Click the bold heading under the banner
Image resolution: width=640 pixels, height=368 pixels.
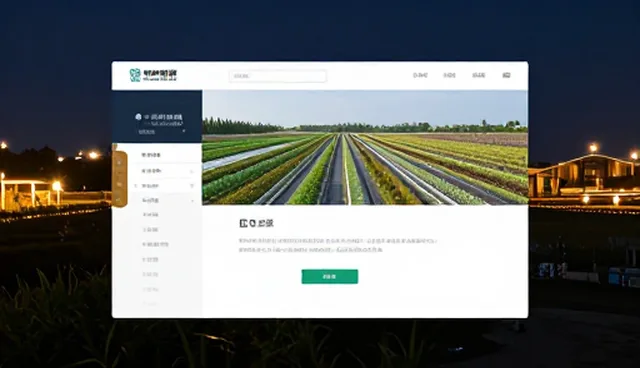tap(256, 223)
